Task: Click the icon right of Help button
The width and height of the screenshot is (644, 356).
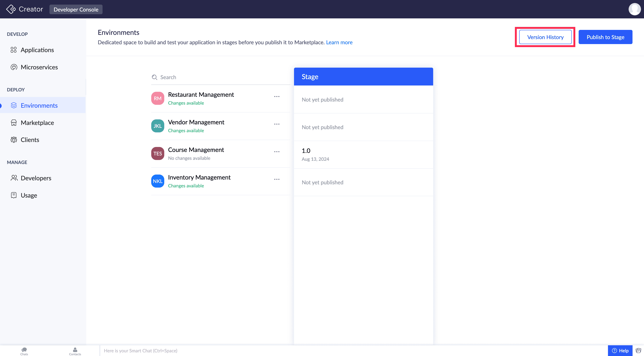Action: click(x=638, y=350)
